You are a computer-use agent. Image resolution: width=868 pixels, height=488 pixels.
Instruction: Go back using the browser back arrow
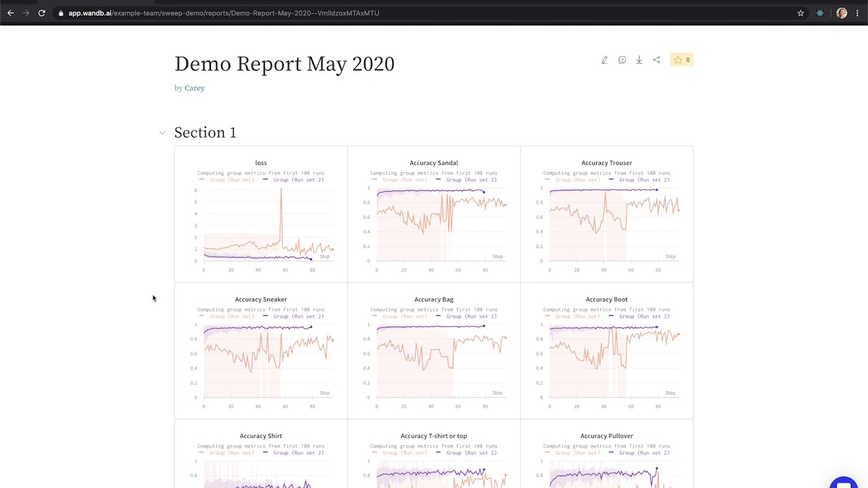pos(10,13)
